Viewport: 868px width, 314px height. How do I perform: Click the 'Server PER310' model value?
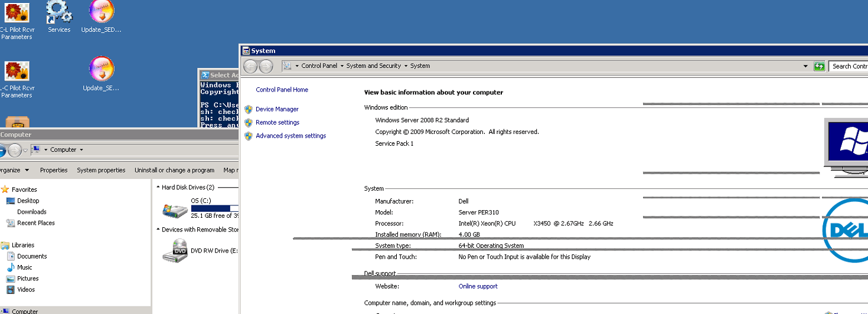click(478, 212)
